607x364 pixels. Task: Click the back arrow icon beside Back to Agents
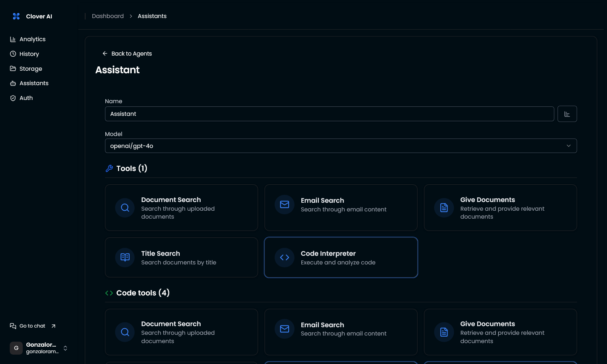(x=105, y=53)
